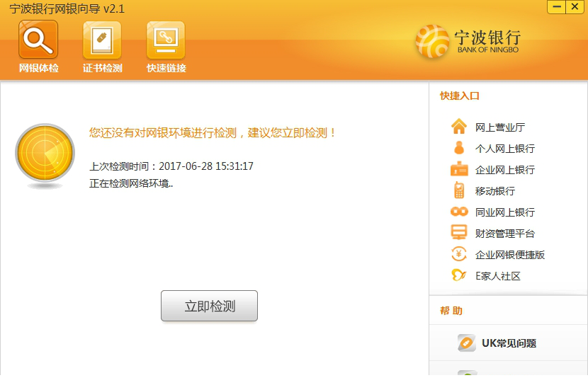Screen dimensions: 588x390
Task: Click the briefcase icon for 企业网上银行
Action: tap(459, 168)
